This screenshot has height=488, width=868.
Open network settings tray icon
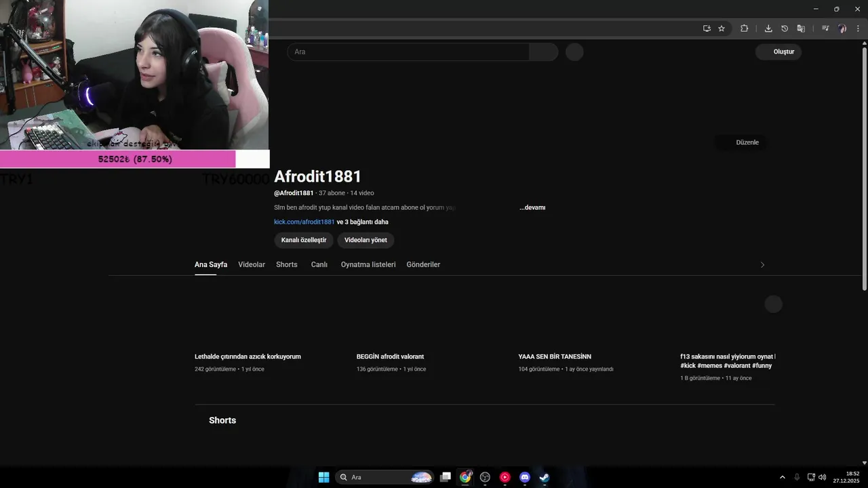click(x=811, y=477)
